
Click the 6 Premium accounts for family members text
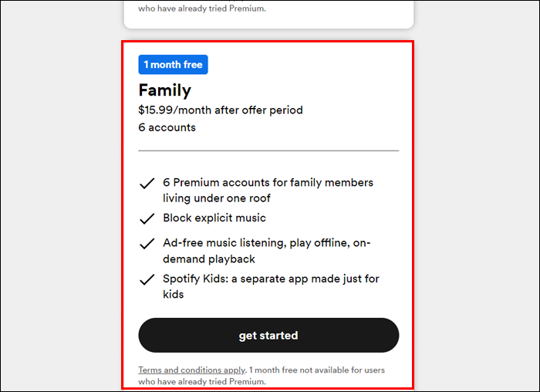tap(268, 183)
